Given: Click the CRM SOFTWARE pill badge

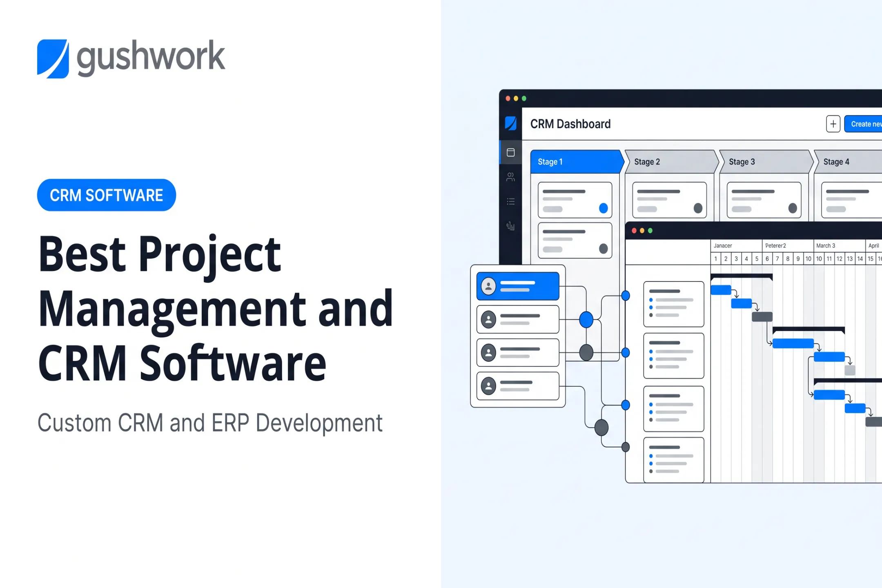Looking at the screenshot, I should pyautogui.click(x=107, y=195).
